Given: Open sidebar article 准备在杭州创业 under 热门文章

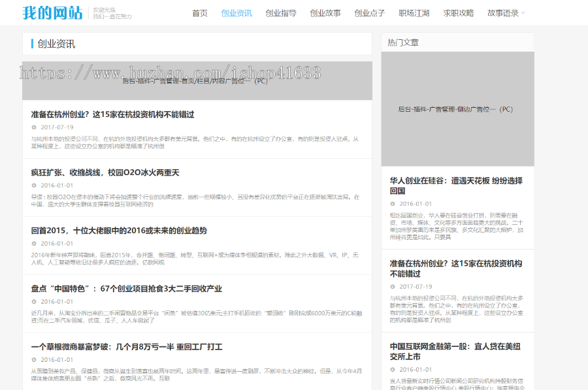Looking at the screenshot, I should 456,268.
